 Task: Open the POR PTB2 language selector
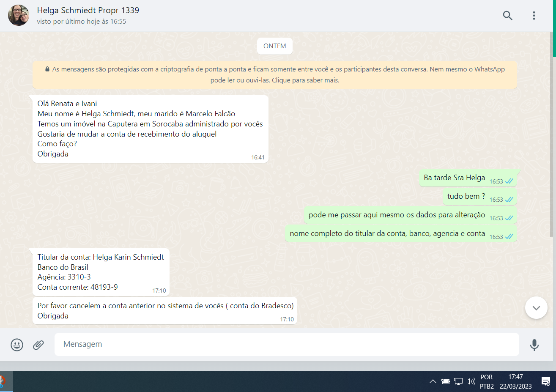(487, 381)
